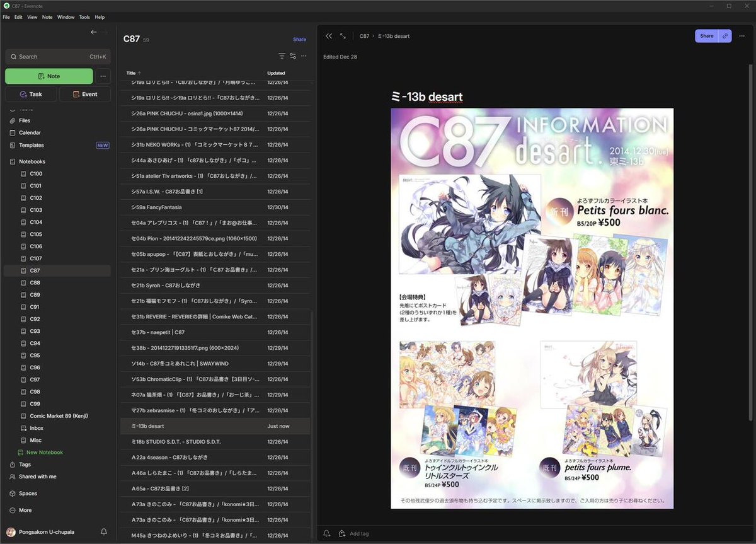Edit the note title ミ-13b desart
756x544 pixels.
pyautogui.click(x=427, y=96)
